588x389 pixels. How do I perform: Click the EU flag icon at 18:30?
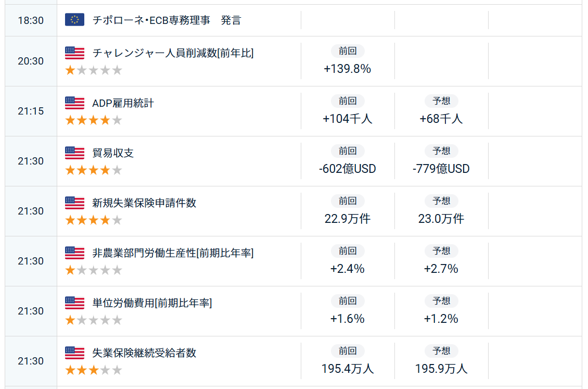[x=74, y=20]
